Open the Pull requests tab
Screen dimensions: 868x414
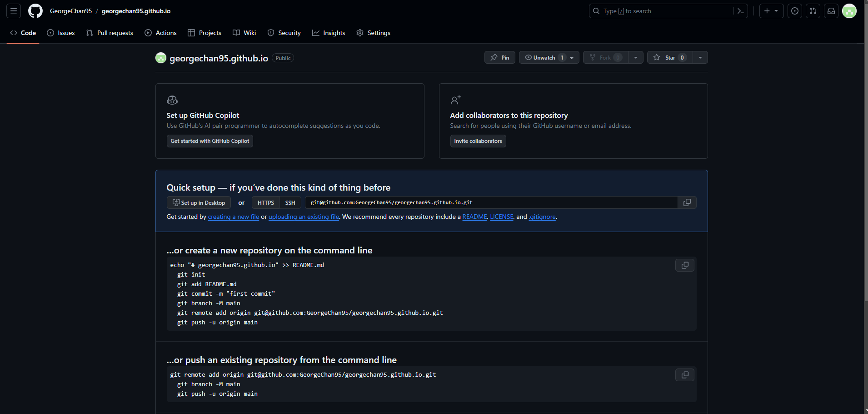(110, 33)
